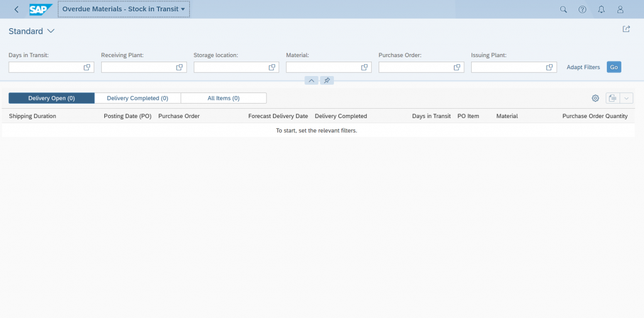
Task: Click the Go button
Action: click(614, 67)
